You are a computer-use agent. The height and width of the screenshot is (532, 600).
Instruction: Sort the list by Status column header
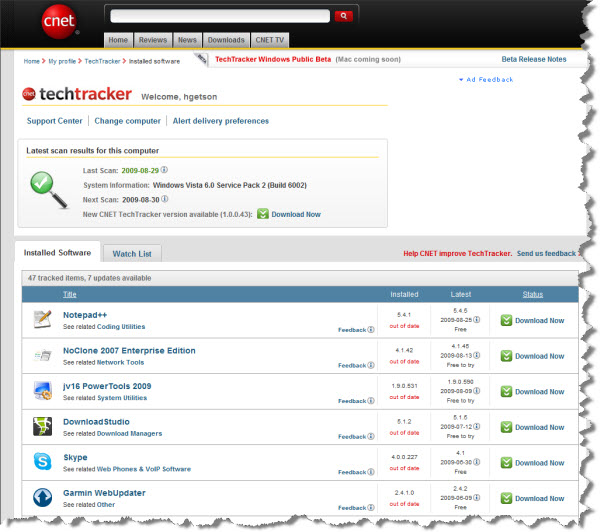click(x=532, y=294)
